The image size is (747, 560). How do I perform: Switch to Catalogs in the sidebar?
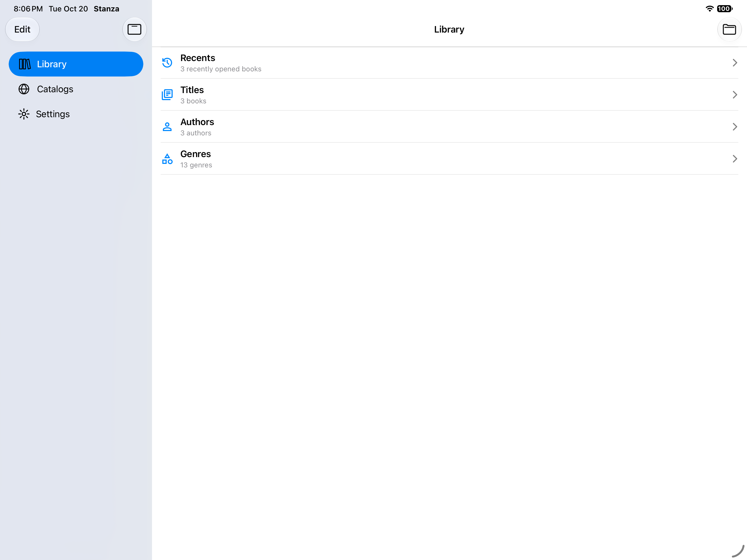pyautogui.click(x=76, y=89)
